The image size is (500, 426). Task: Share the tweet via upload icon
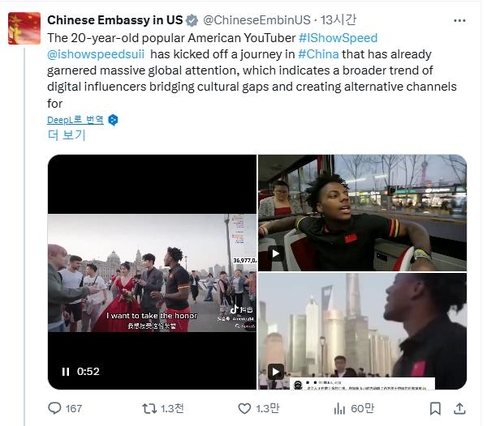(459, 408)
